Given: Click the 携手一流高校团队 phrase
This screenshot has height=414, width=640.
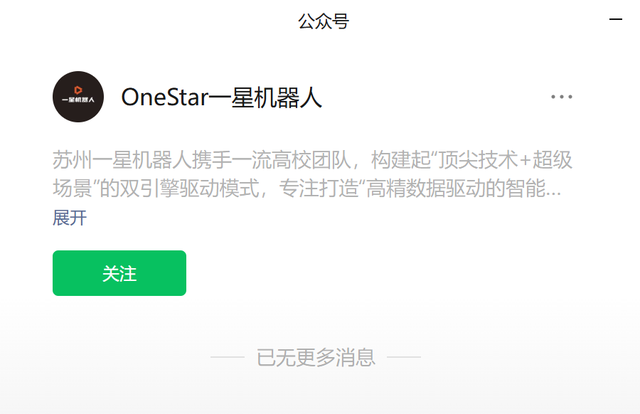Looking at the screenshot, I should (271, 160).
